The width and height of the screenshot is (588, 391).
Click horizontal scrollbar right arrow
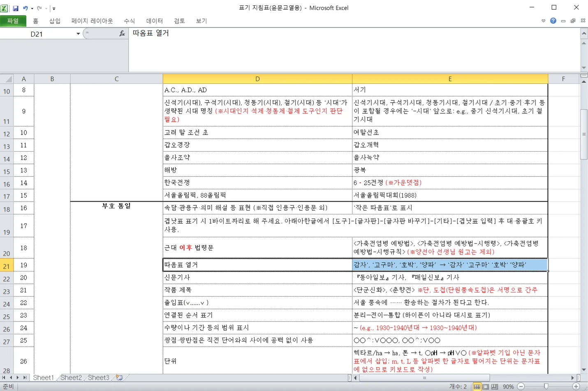[x=573, y=378]
